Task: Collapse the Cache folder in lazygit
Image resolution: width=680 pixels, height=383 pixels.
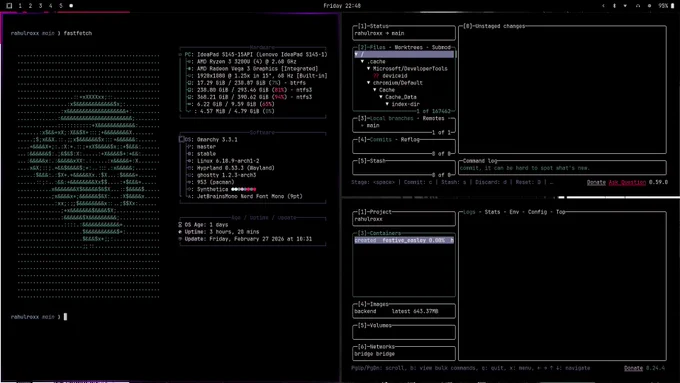Action: click(375, 90)
